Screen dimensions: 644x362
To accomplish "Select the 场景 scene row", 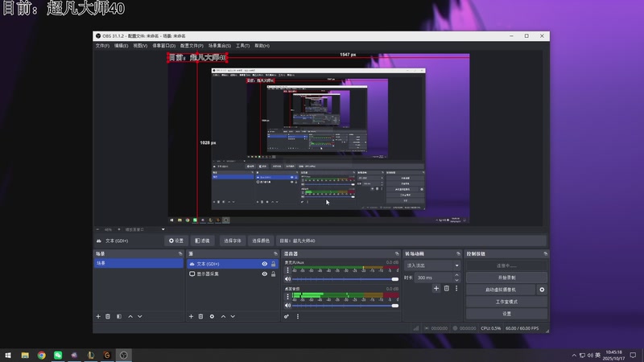I will pyautogui.click(x=138, y=263).
